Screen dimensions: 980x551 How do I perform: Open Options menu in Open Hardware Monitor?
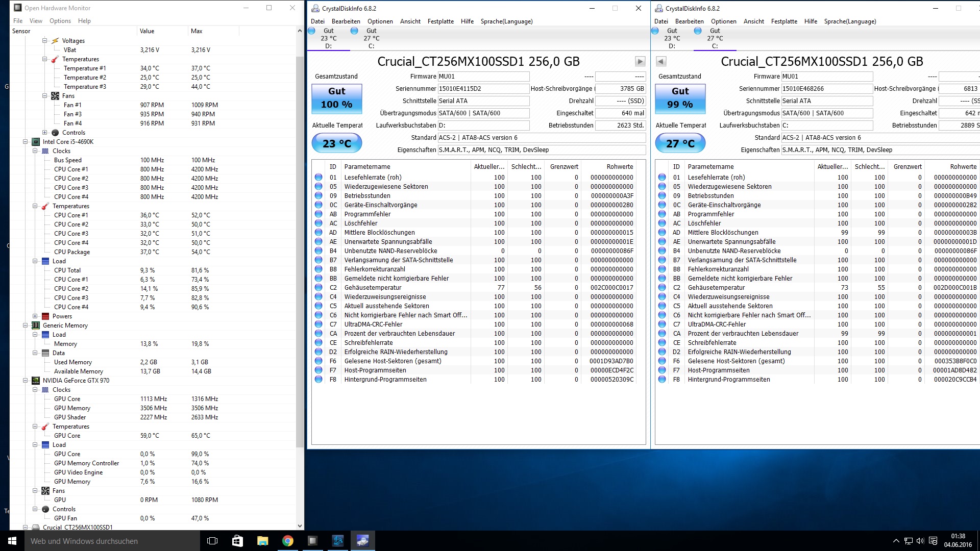pyautogui.click(x=60, y=21)
